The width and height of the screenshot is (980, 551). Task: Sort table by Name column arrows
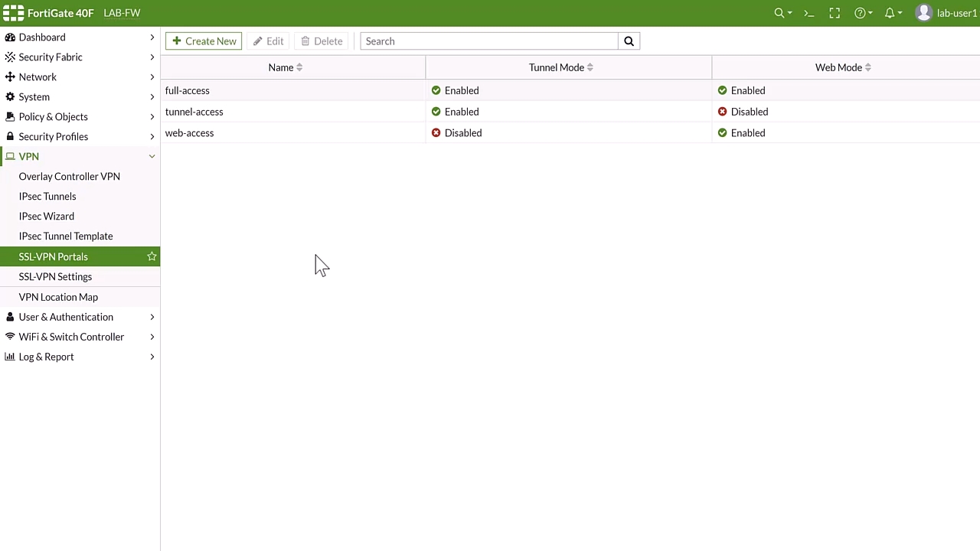point(299,67)
